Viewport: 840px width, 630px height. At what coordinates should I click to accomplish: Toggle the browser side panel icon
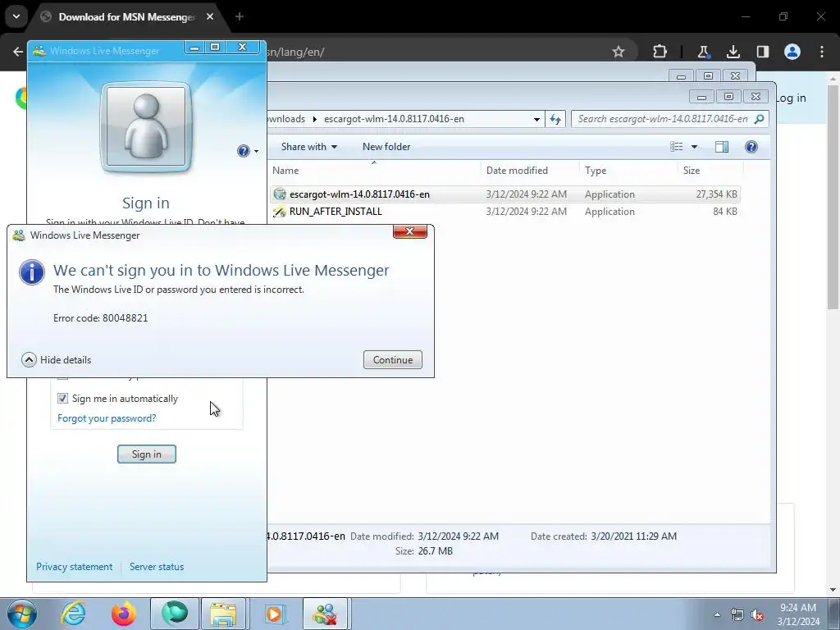[x=762, y=52]
